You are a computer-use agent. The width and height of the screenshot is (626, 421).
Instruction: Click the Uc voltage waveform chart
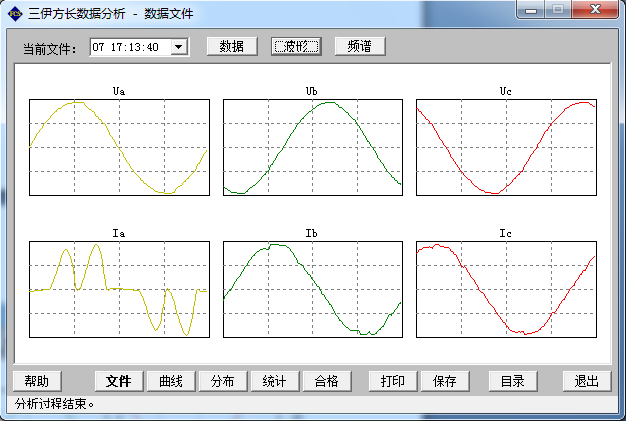pos(506,148)
